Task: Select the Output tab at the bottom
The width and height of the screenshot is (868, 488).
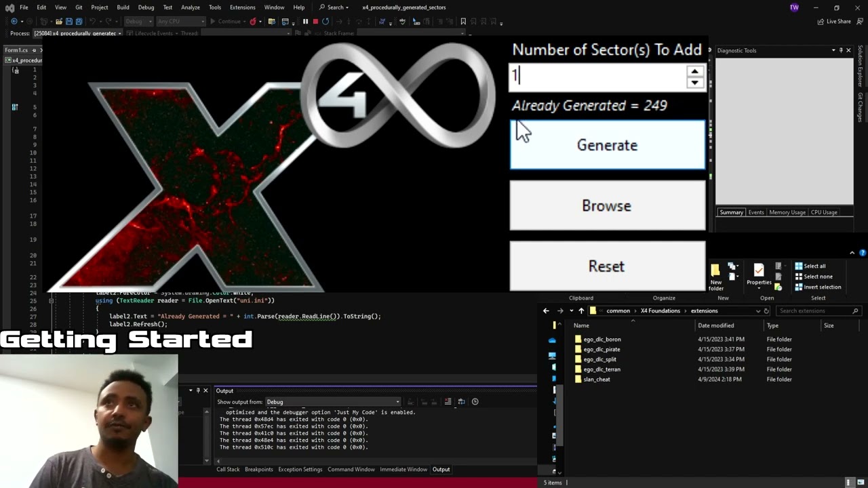Action: [x=441, y=469]
